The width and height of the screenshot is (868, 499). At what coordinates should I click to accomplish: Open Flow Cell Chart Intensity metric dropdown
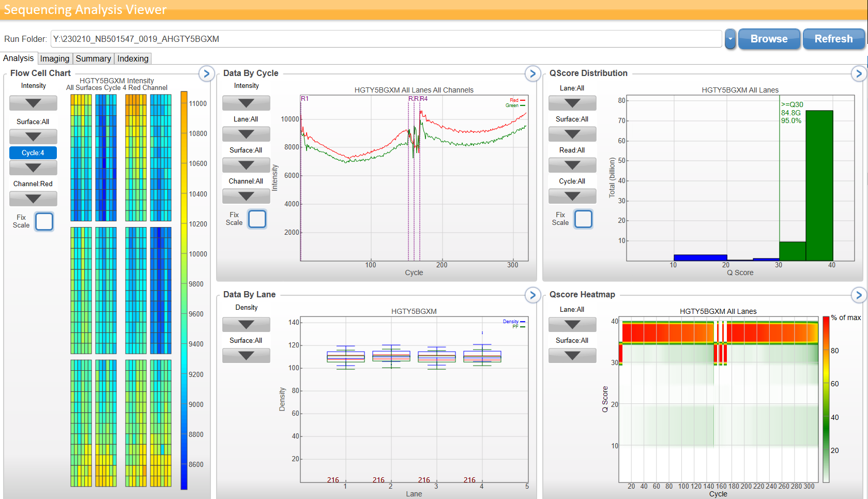33,103
